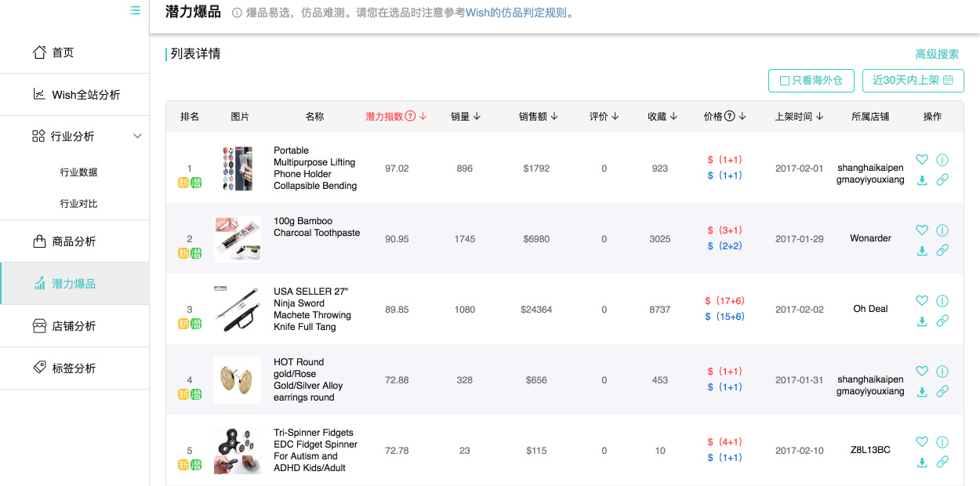Viewport: 980px width, 486px height.
Task: Sort table by 上架时间 column
Action: pyautogui.click(x=799, y=117)
